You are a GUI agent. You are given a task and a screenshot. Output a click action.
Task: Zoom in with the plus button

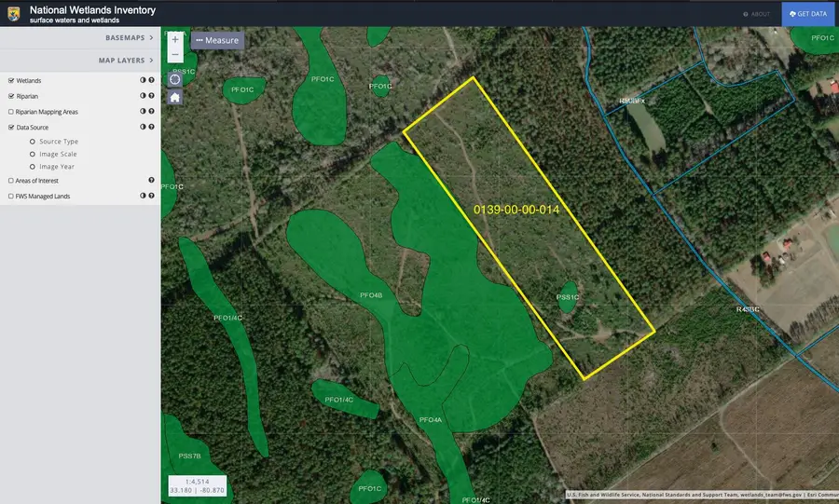pos(175,39)
